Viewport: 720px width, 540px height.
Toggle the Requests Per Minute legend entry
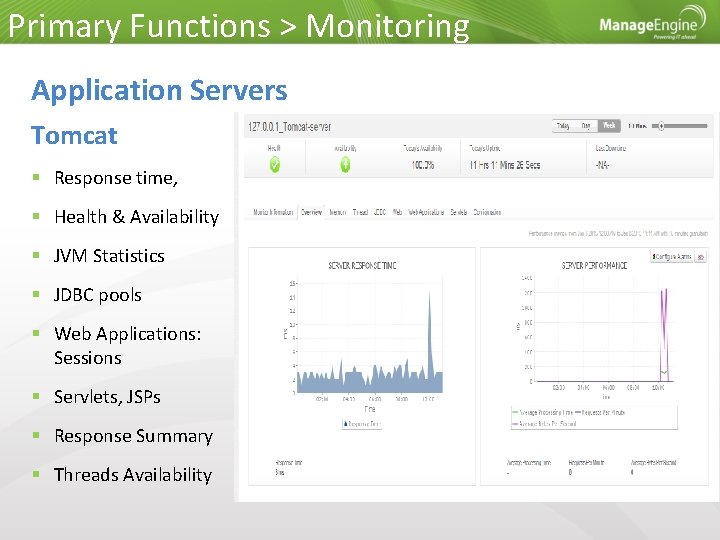pos(600,413)
